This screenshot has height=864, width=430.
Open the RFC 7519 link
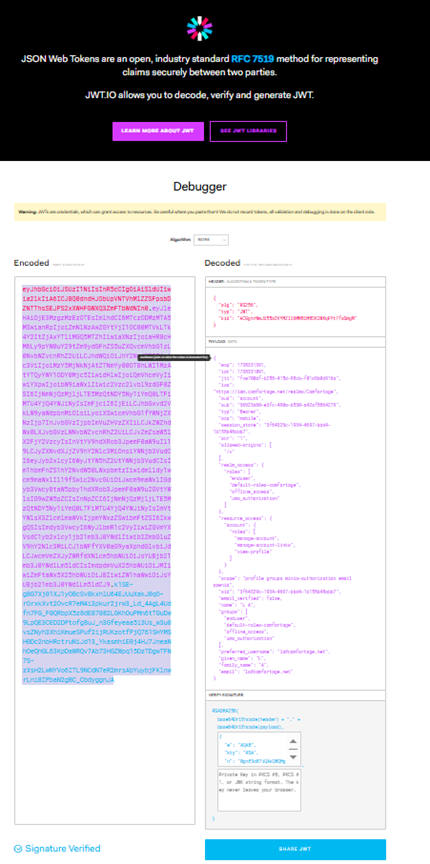252,58
